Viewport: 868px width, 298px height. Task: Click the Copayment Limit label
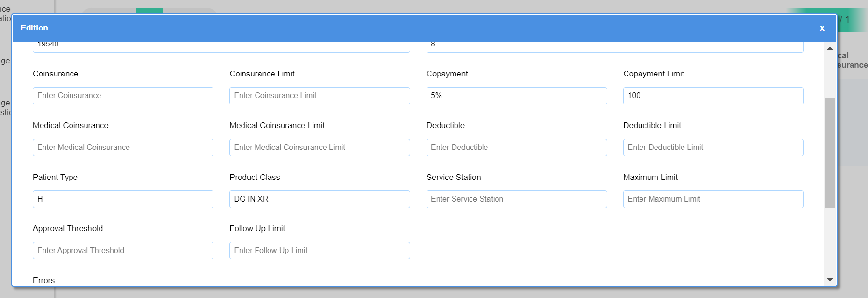click(x=654, y=74)
